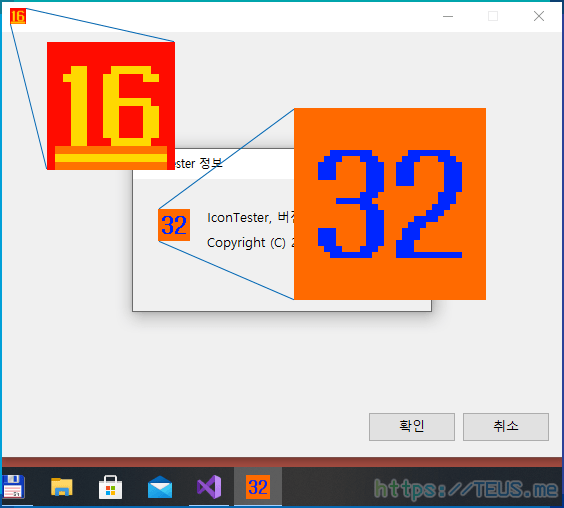Open the IconTester 32 taskbar icon
Screen dimensions: 564x508
(258, 487)
